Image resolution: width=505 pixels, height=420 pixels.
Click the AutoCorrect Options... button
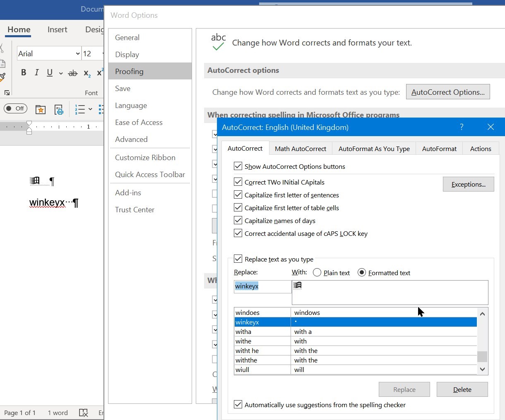tap(448, 92)
